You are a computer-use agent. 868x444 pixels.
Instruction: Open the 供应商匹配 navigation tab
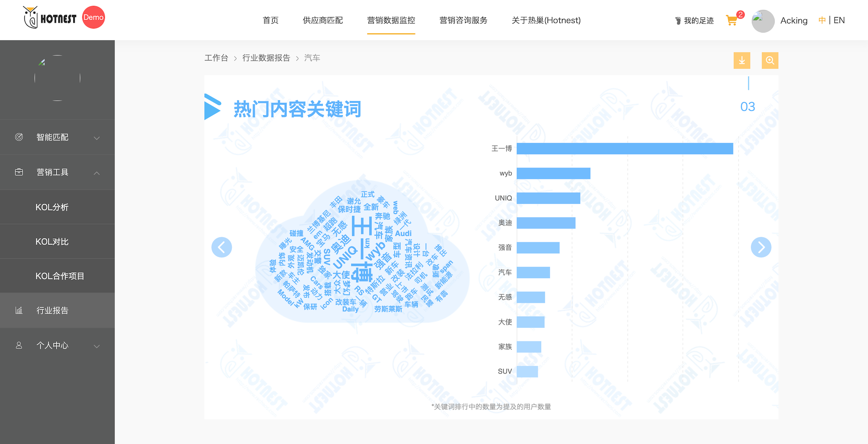click(x=323, y=20)
